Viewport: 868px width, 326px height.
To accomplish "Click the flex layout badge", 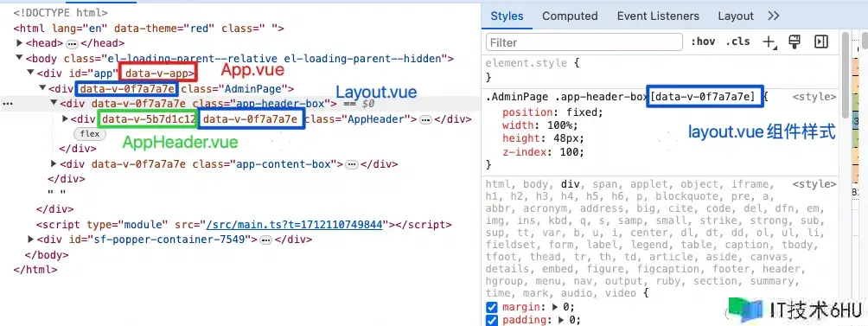I will click(90, 134).
